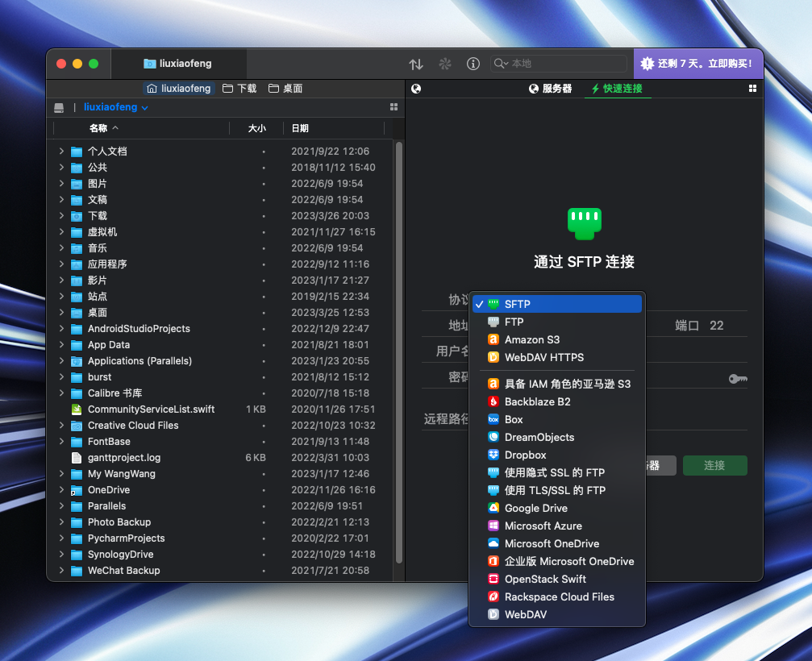Screen dimensions: 812x661
Task: Select 具备 IAM 角色的亚马逊 S3 option
Action: coord(557,384)
